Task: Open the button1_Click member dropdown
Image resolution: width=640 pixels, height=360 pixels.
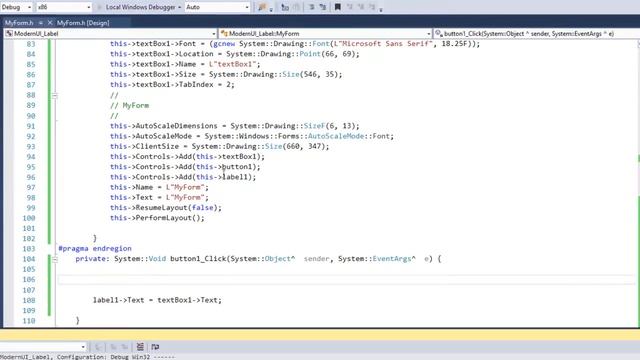Action: coord(536,33)
